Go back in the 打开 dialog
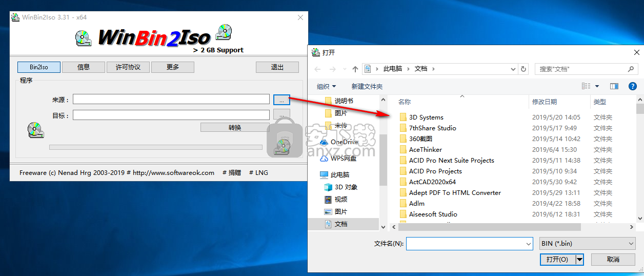 (x=317, y=69)
